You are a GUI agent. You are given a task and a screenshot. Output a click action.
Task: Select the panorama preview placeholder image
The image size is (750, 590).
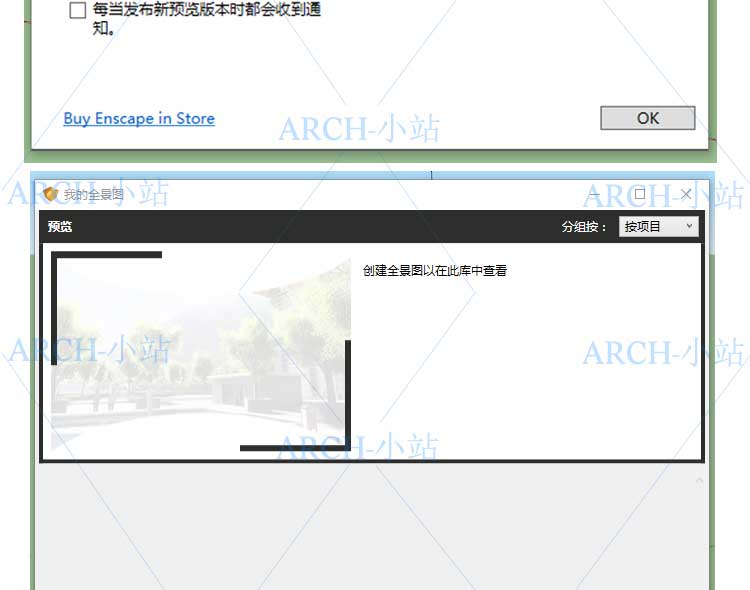coord(200,350)
